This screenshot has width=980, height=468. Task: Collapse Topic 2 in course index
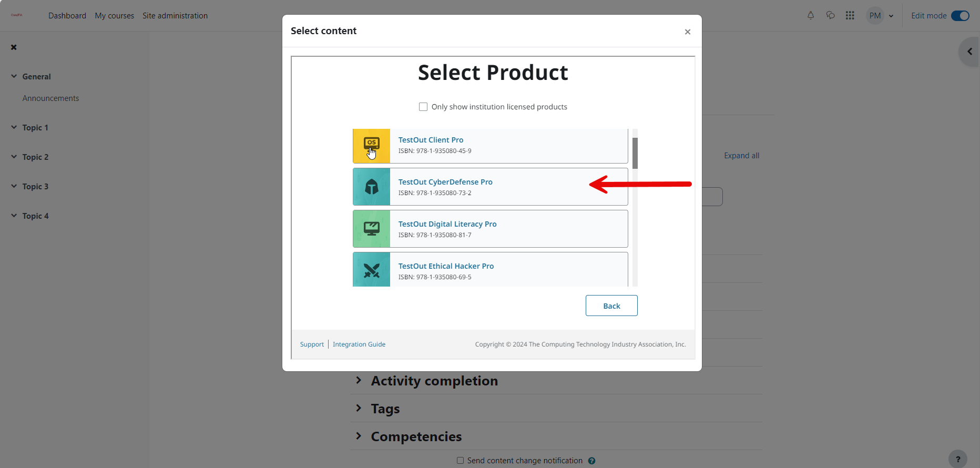[14, 157]
